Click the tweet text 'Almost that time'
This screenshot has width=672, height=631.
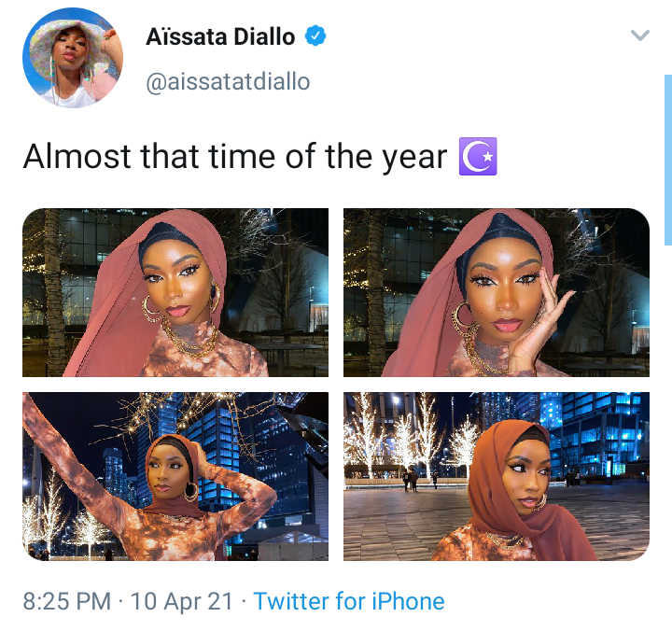point(149,157)
